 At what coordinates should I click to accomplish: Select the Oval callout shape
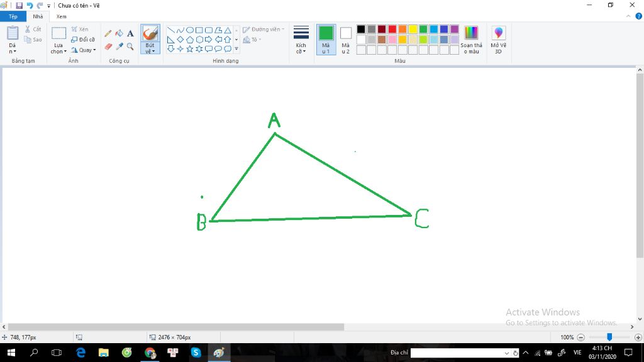(218, 49)
